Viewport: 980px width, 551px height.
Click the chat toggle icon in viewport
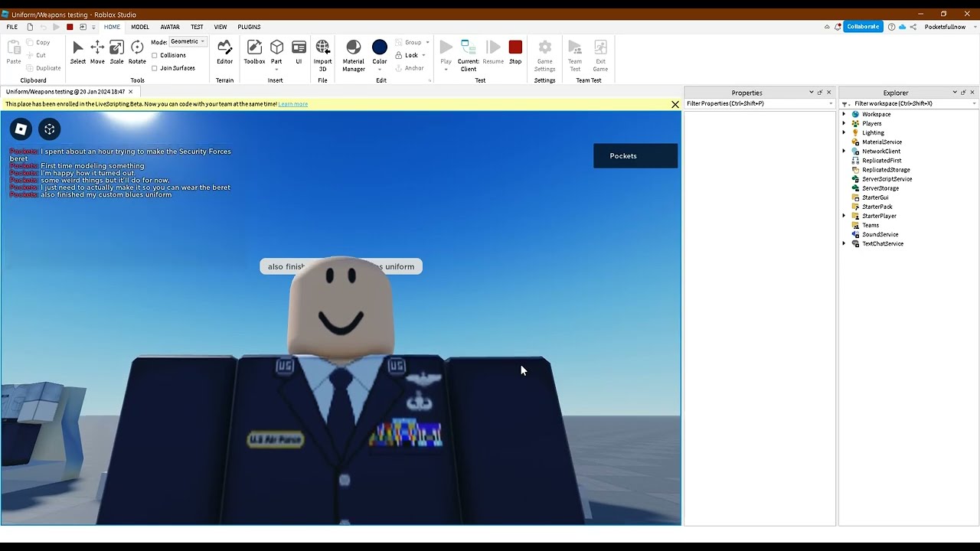click(x=49, y=129)
